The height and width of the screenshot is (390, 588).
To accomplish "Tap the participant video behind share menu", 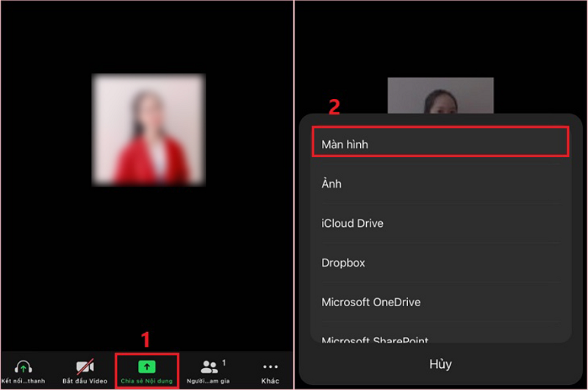I will (440, 95).
